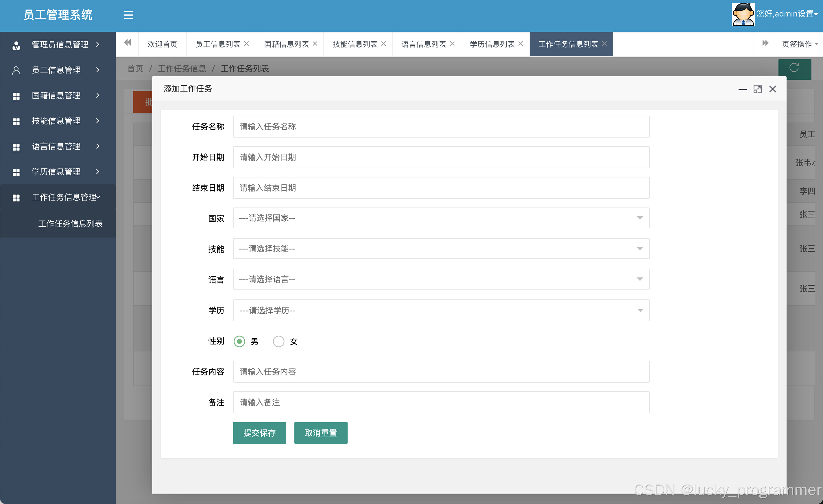Maximize the add work task dialog

[757, 89]
